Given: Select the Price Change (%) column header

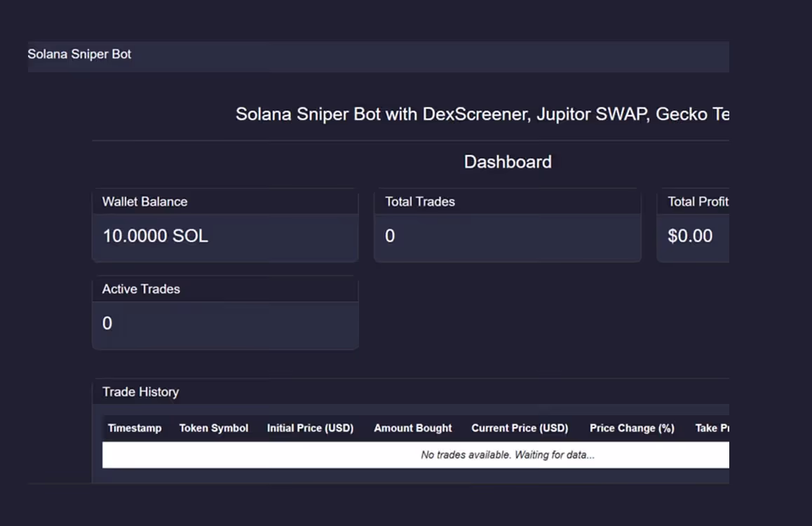Looking at the screenshot, I should coord(632,428).
